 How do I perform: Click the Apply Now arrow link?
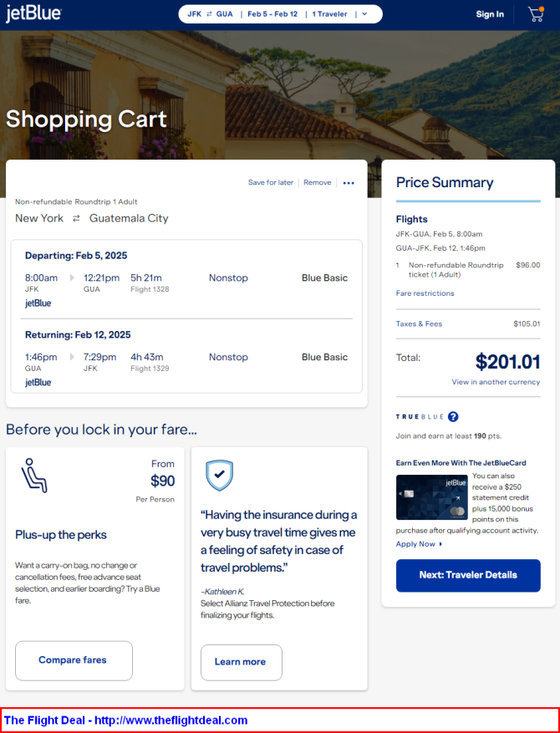coord(419,544)
